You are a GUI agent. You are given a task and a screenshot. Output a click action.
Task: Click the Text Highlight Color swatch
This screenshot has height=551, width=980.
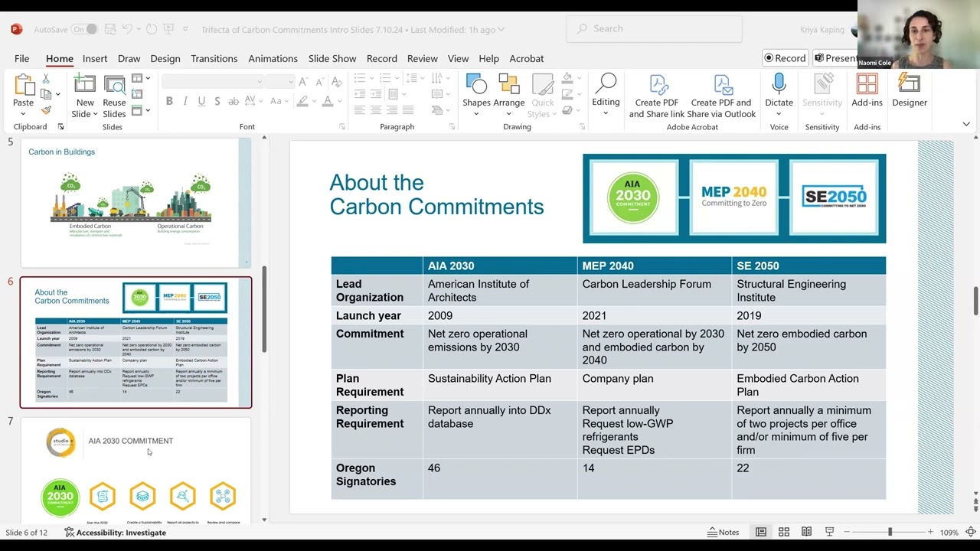tap(303, 101)
